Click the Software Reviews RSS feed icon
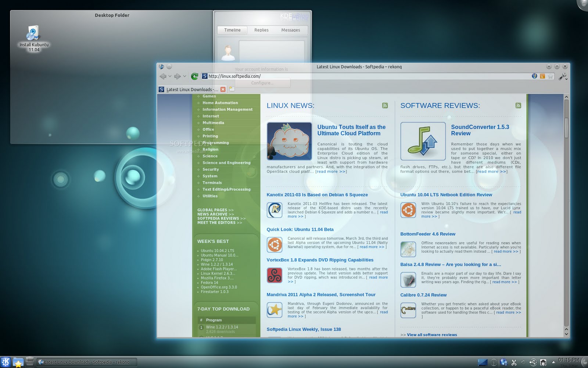The height and width of the screenshot is (368, 588). pyautogui.click(x=518, y=106)
